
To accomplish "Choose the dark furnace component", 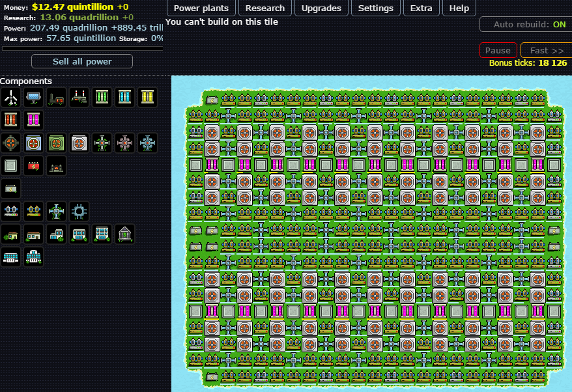I will point(56,165).
